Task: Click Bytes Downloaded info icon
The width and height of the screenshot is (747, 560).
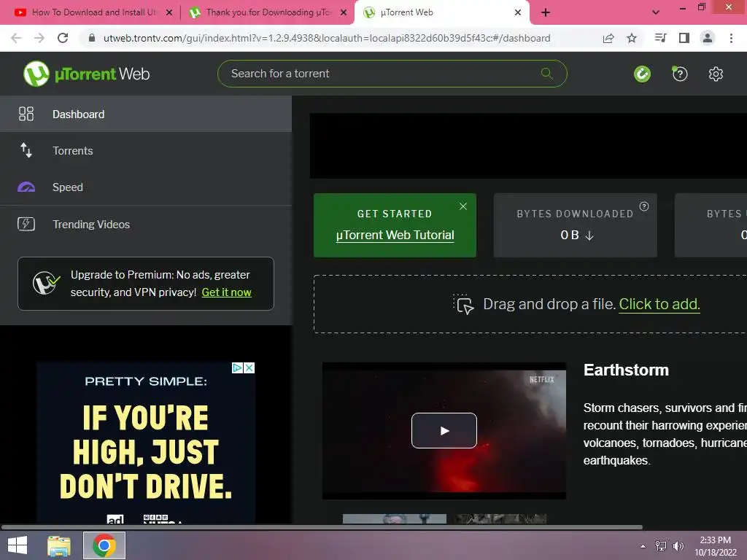Action: point(644,206)
